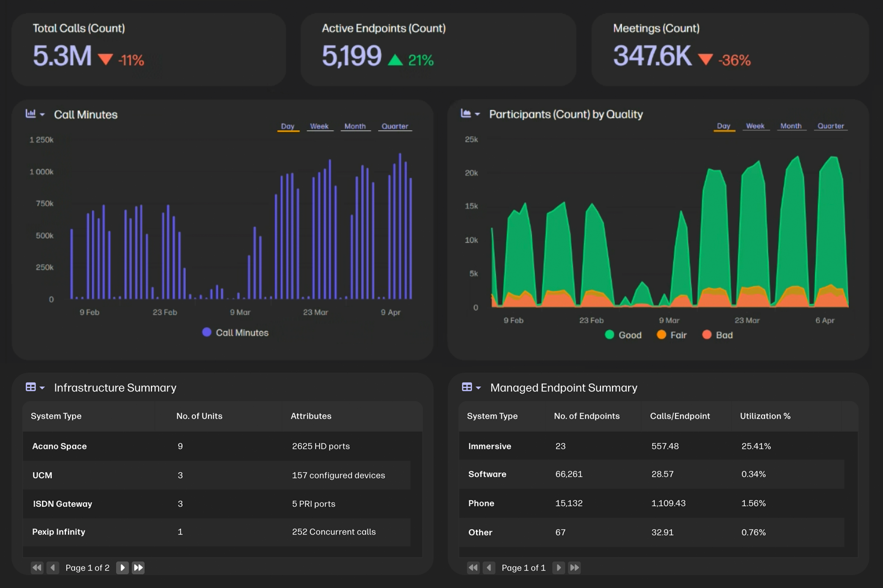Click the Call Minutes purple legend dot
883x588 pixels.
[x=207, y=332]
